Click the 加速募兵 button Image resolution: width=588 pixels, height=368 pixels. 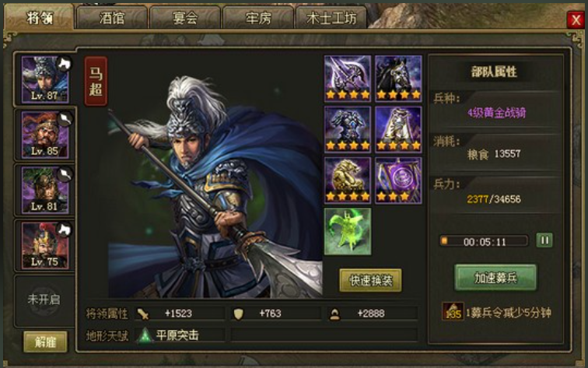point(495,278)
